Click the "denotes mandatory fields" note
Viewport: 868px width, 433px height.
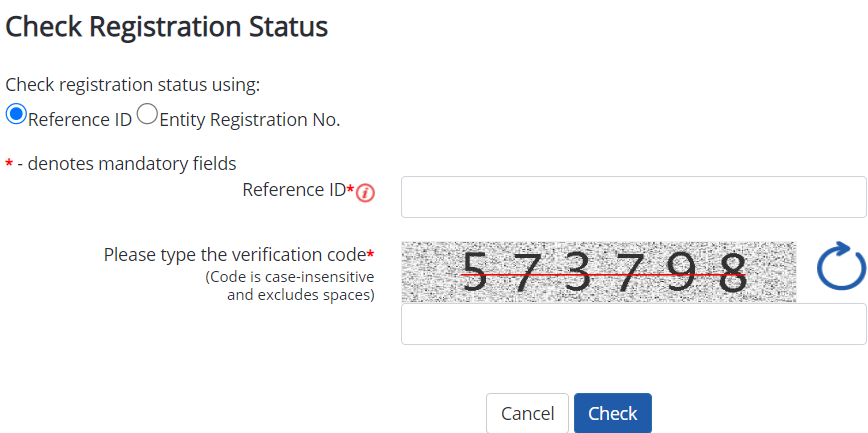132,163
